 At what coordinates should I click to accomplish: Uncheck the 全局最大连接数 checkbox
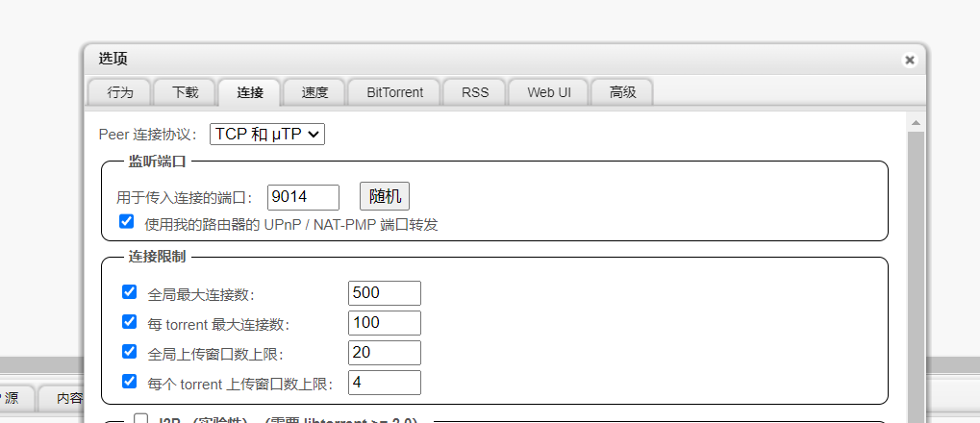click(130, 292)
